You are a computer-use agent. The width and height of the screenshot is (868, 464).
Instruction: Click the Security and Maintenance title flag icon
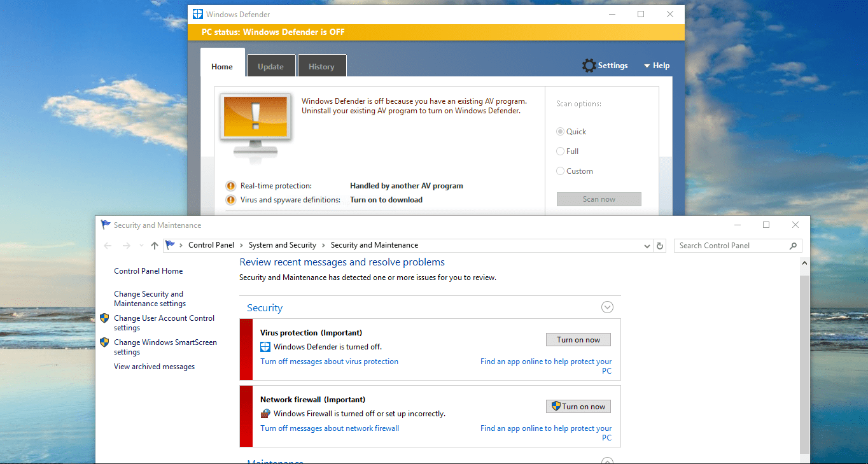(x=106, y=225)
